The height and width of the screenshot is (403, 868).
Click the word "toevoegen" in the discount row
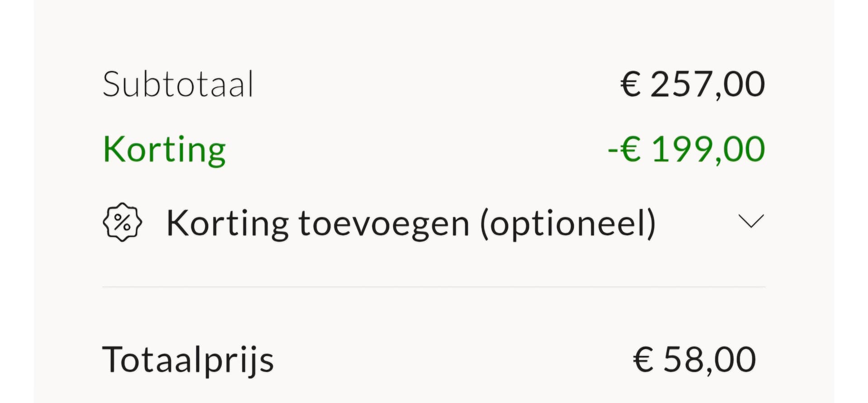pos(384,223)
